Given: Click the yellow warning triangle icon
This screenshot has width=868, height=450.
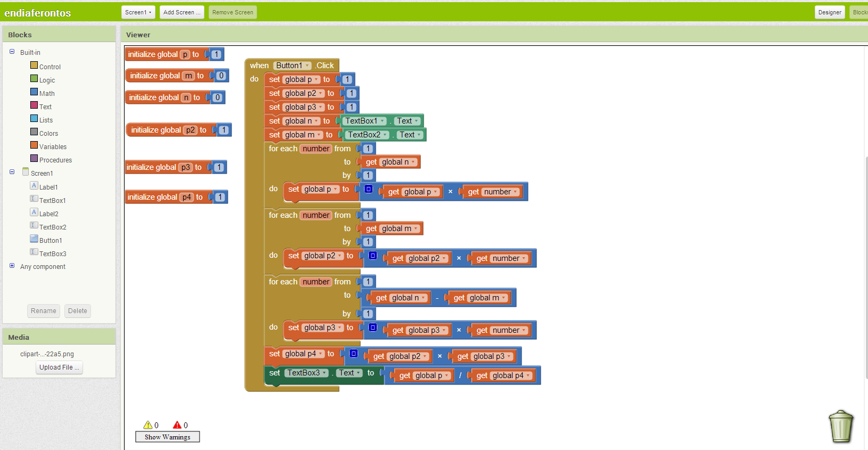Looking at the screenshot, I should tap(148, 425).
